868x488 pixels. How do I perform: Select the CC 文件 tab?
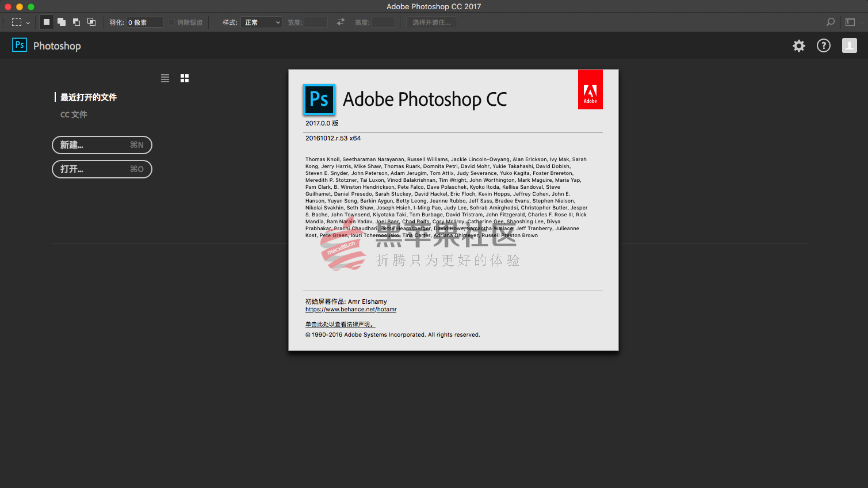tap(74, 115)
